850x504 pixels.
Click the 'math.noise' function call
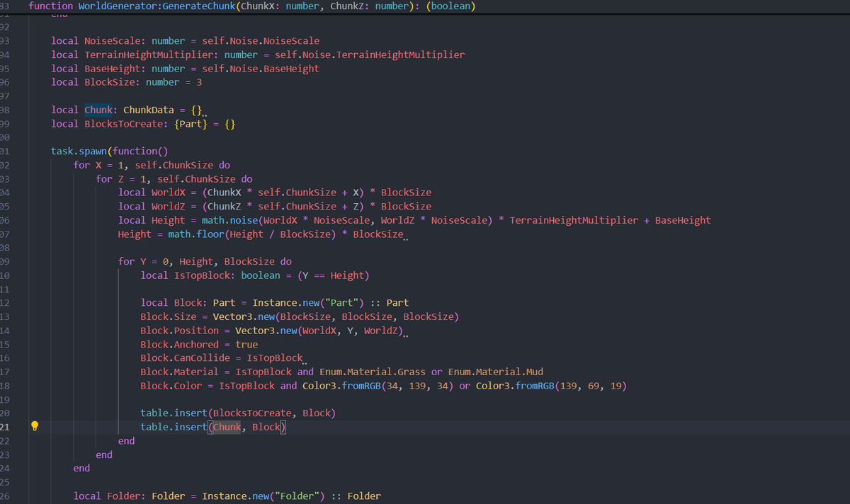click(x=229, y=220)
